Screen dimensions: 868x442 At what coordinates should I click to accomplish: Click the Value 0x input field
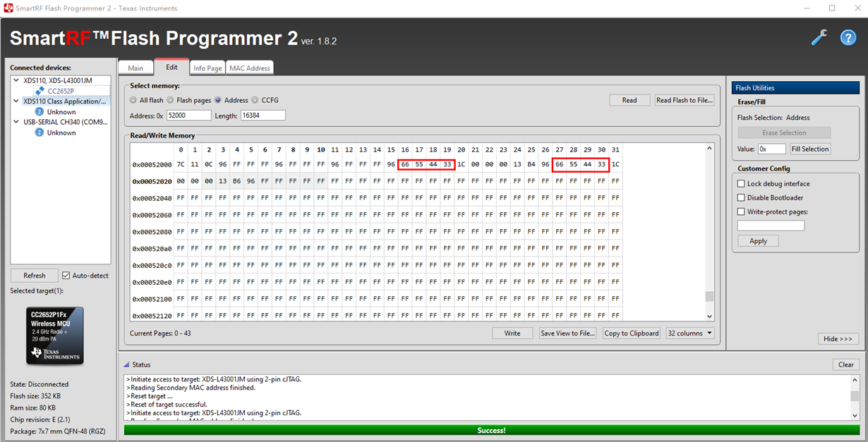[x=772, y=149]
